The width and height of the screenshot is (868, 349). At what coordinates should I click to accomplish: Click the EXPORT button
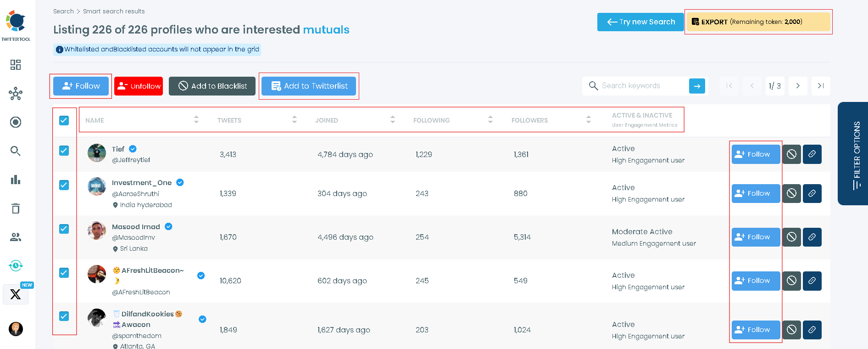click(x=758, y=22)
